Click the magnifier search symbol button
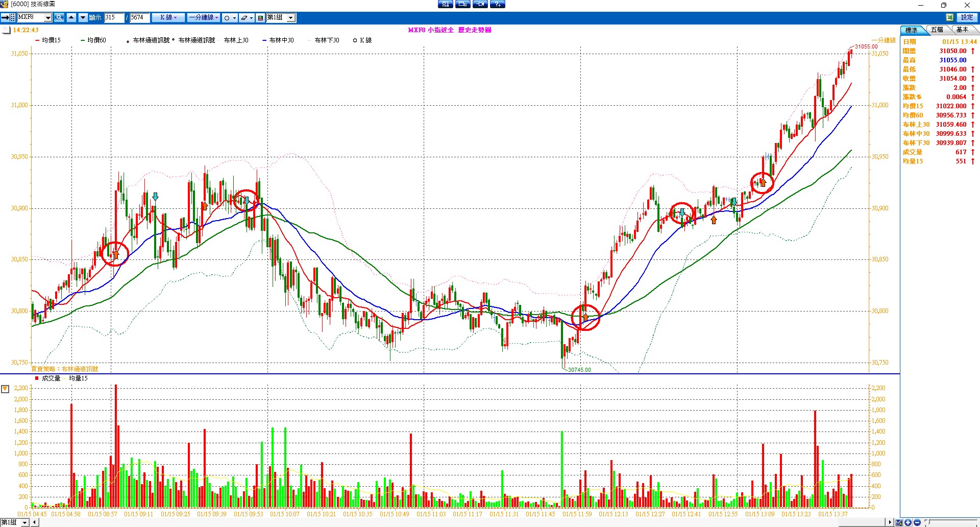The width and height of the screenshot is (980, 527). tap(59, 17)
